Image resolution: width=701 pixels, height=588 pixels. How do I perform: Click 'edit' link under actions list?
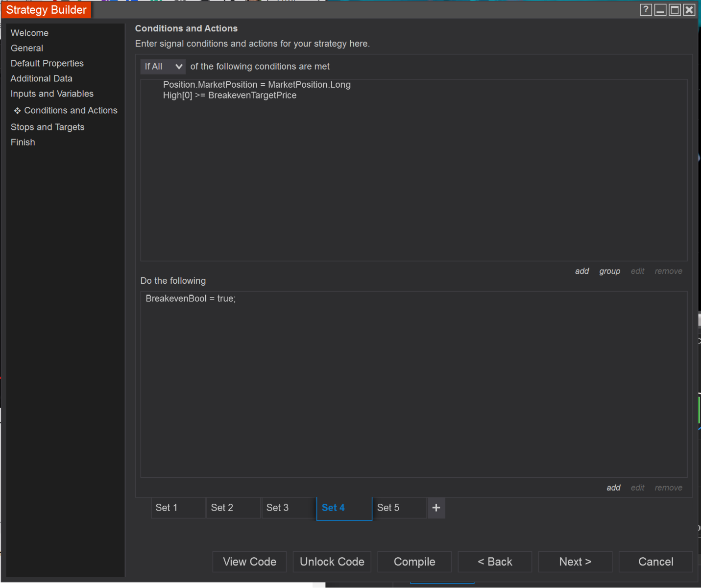[x=638, y=488]
